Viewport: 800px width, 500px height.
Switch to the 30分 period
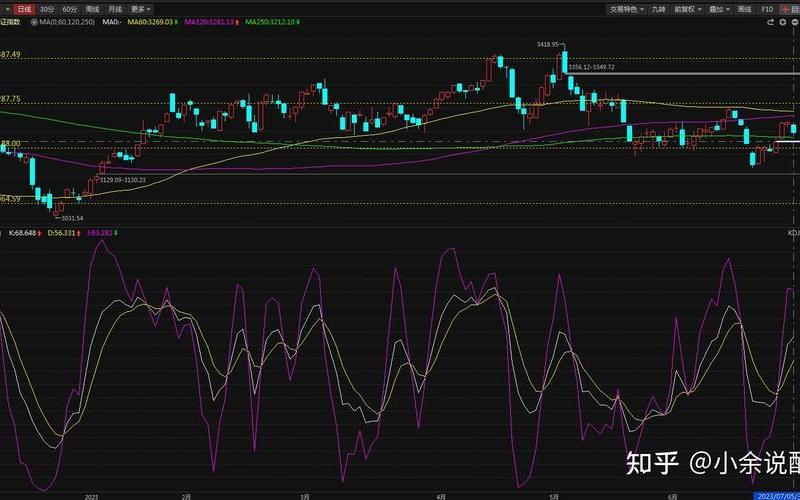tap(47, 9)
